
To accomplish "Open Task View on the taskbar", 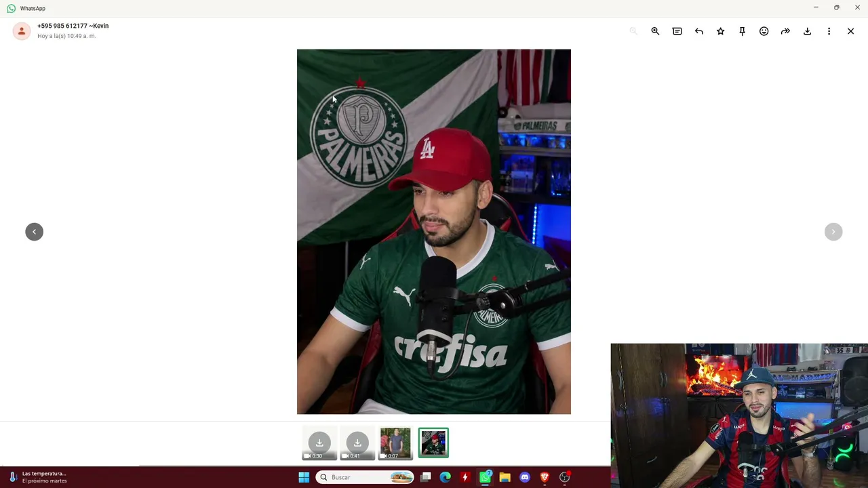I will [425, 477].
